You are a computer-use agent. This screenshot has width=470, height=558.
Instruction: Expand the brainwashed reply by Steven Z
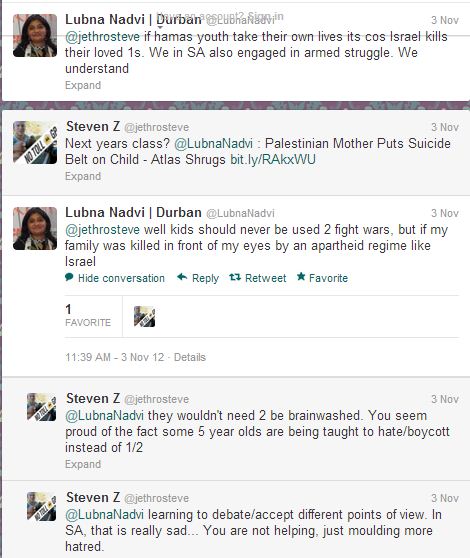[83, 464]
